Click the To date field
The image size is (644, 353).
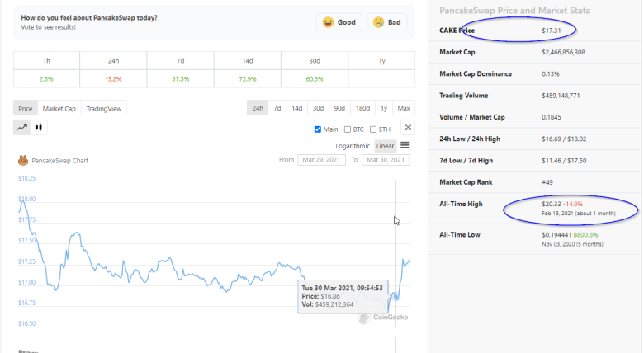point(386,160)
